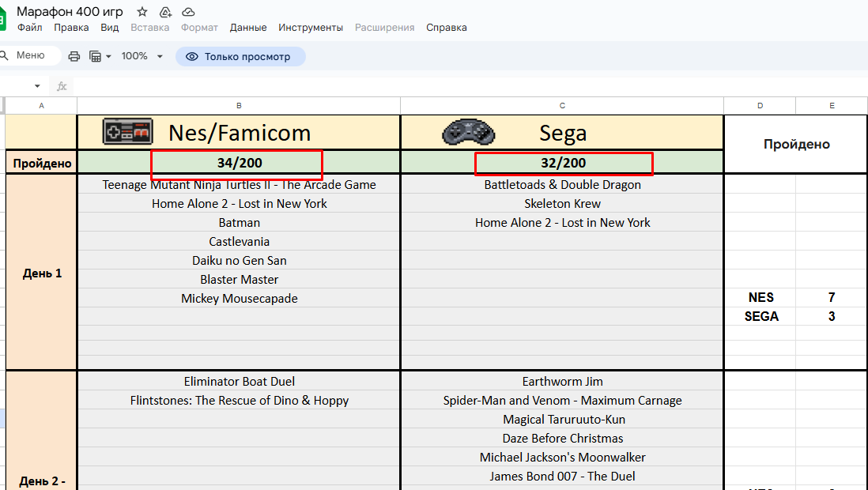Select the SEGA count label cell
This screenshot has height=490, width=868.
click(760, 316)
